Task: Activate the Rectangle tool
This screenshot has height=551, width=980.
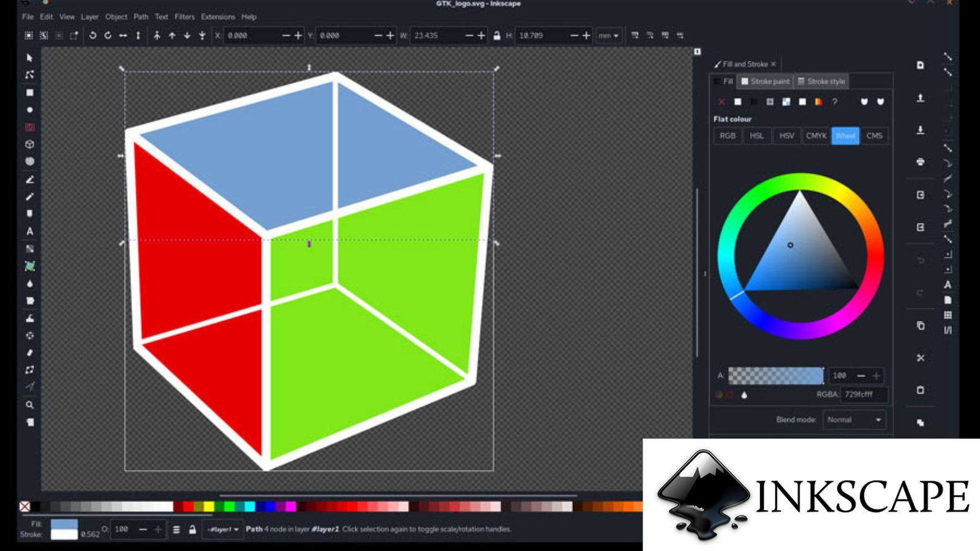Action: pos(29,91)
